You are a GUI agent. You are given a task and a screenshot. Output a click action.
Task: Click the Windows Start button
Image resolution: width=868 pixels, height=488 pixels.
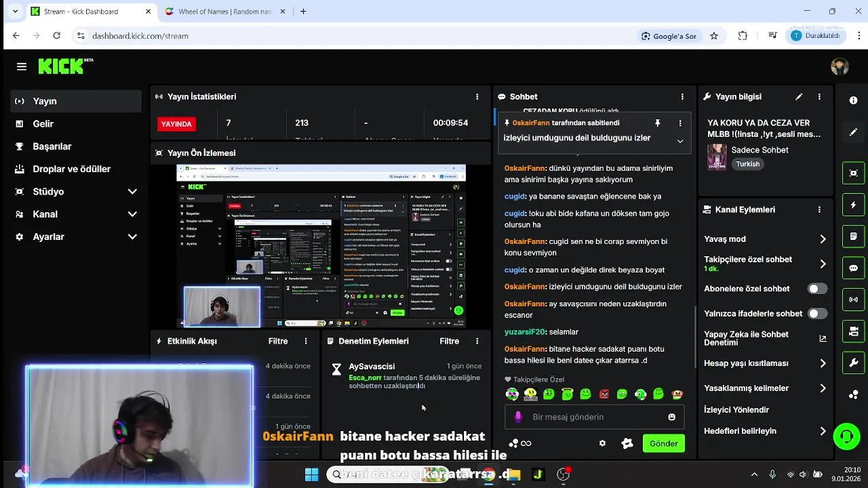pos(311,474)
